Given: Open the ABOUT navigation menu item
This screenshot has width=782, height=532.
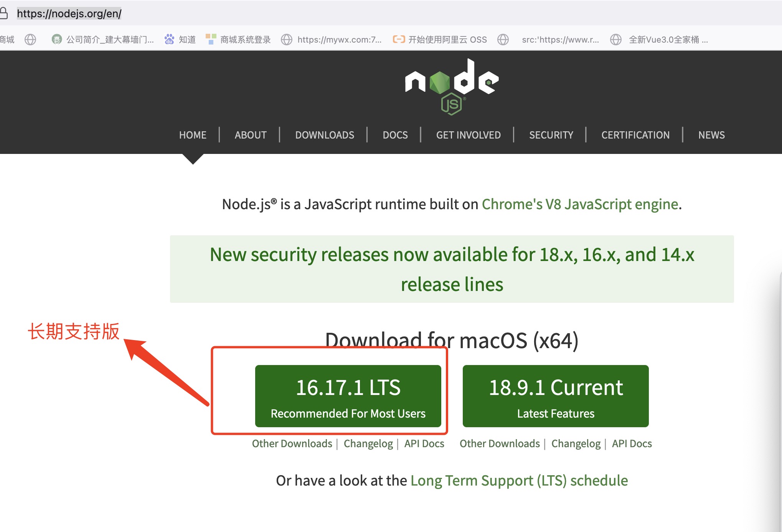Looking at the screenshot, I should coord(249,135).
